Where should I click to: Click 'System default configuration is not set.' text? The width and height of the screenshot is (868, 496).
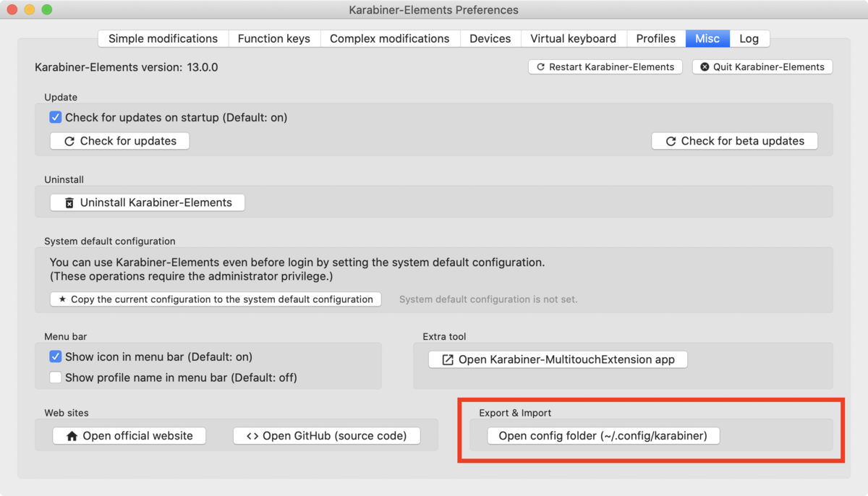tap(488, 299)
